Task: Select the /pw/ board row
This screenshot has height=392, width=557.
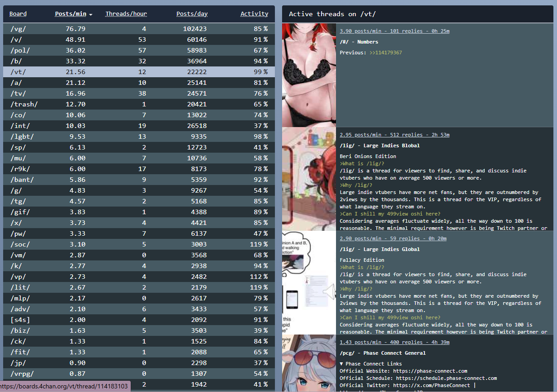Action: (x=139, y=233)
